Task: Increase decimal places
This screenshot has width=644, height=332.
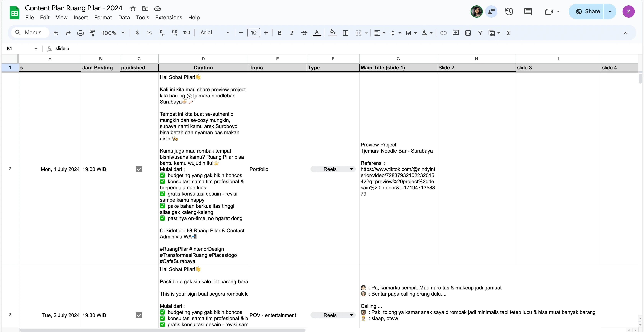Action: click(174, 33)
